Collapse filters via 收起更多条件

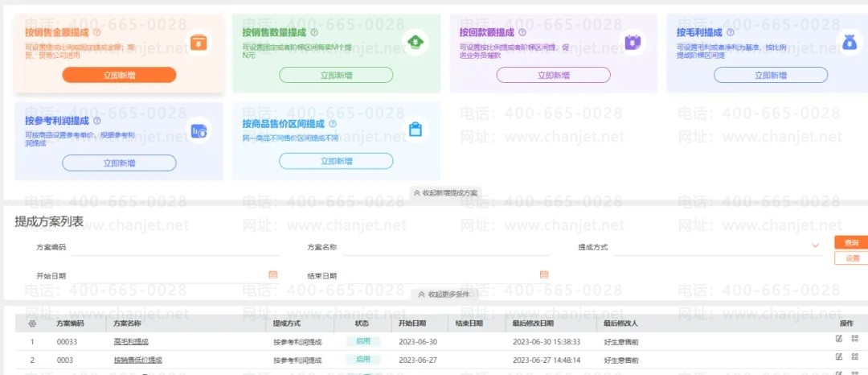point(444,295)
